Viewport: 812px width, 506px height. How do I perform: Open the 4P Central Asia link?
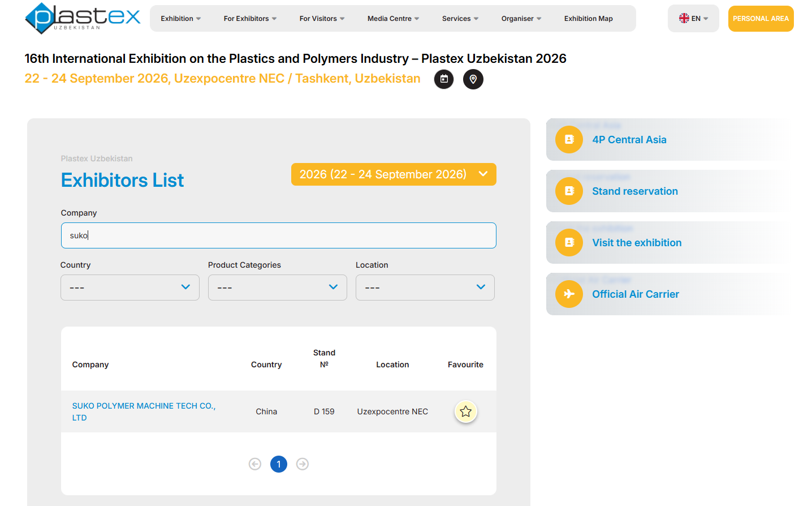[629, 140]
